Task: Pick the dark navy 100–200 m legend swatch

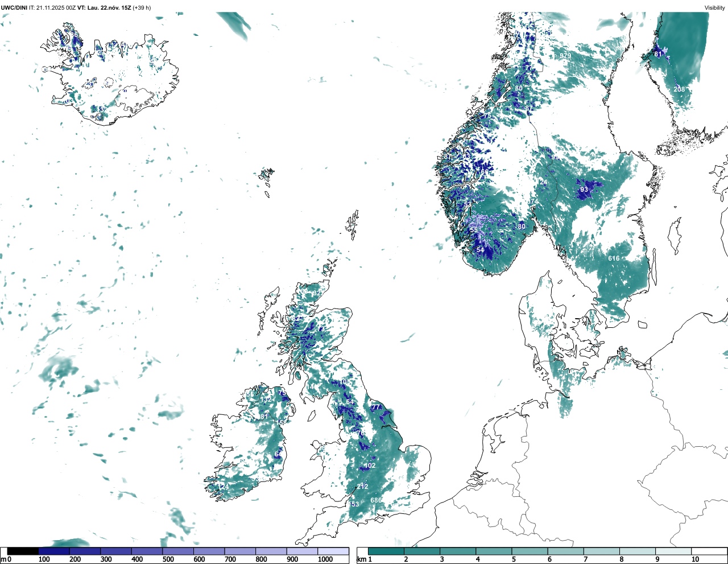Action: click(53, 551)
